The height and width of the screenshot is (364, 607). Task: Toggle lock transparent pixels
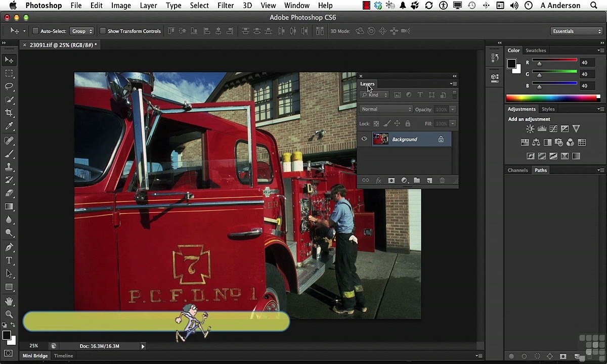(x=376, y=123)
